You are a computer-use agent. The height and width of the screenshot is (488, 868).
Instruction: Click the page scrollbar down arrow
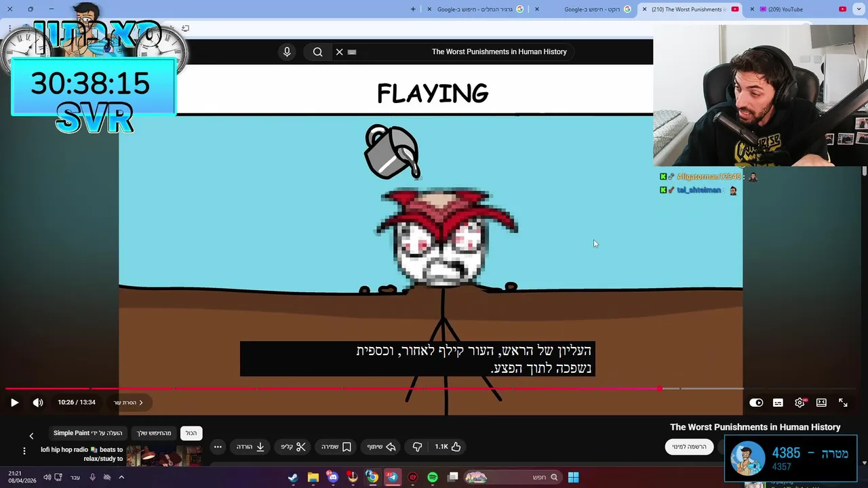tap(864, 464)
